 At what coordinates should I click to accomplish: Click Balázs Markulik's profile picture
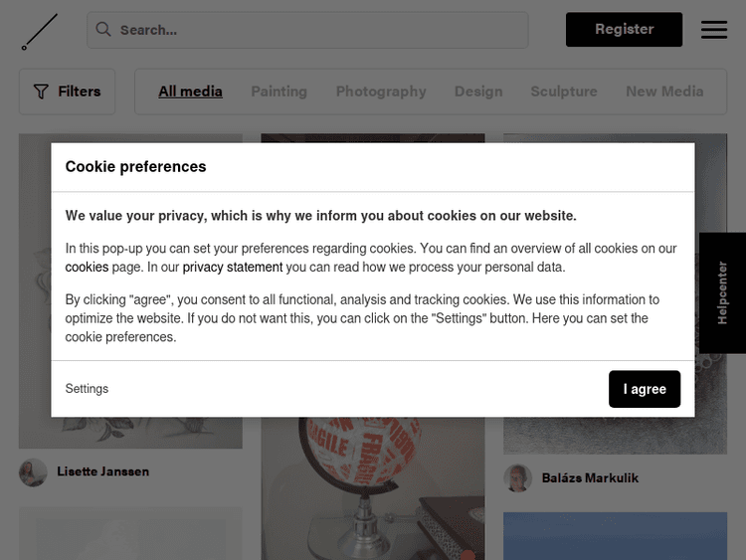click(517, 478)
